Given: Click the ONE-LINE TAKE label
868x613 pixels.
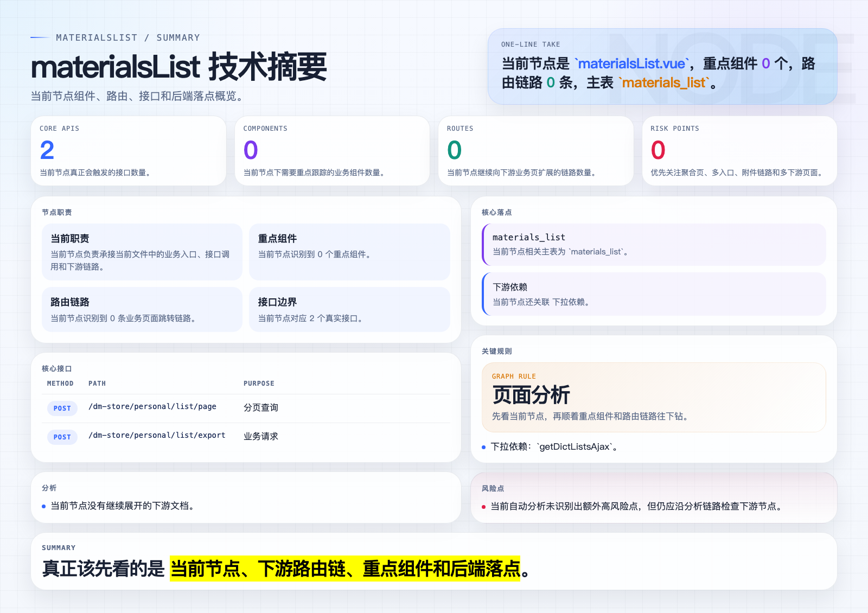Looking at the screenshot, I should click(x=531, y=44).
